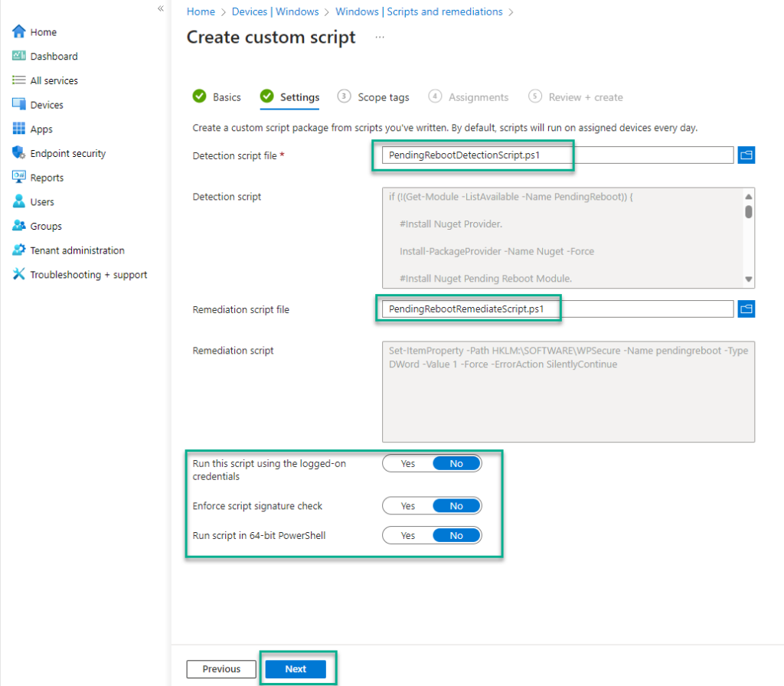Screen dimensions: 784x686
Task: Open Tenant administration menu entry
Action: 77,250
